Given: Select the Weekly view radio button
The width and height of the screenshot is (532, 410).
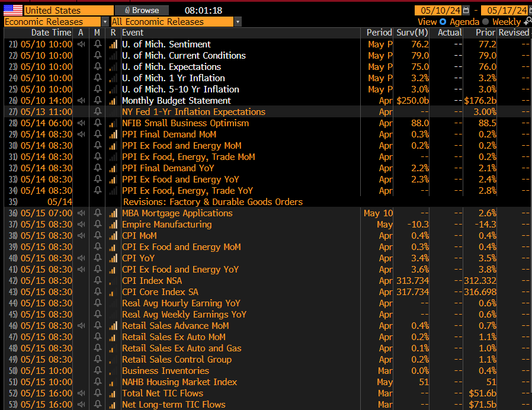Looking at the screenshot, I should click(x=486, y=22).
